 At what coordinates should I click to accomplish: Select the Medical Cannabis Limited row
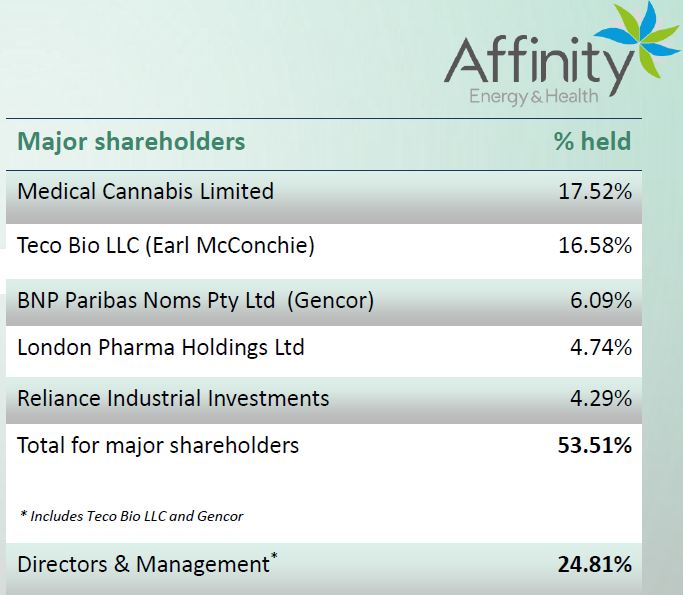click(x=145, y=191)
